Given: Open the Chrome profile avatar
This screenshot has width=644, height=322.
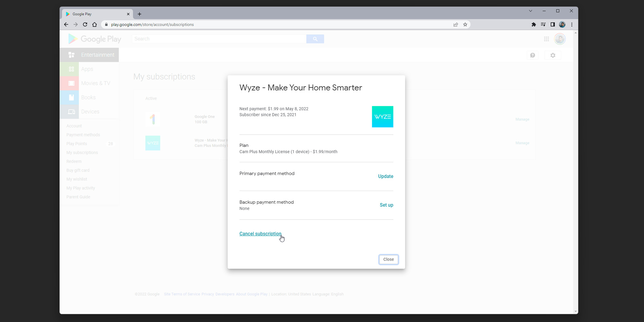Looking at the screenshot, I should click(562, 24).
